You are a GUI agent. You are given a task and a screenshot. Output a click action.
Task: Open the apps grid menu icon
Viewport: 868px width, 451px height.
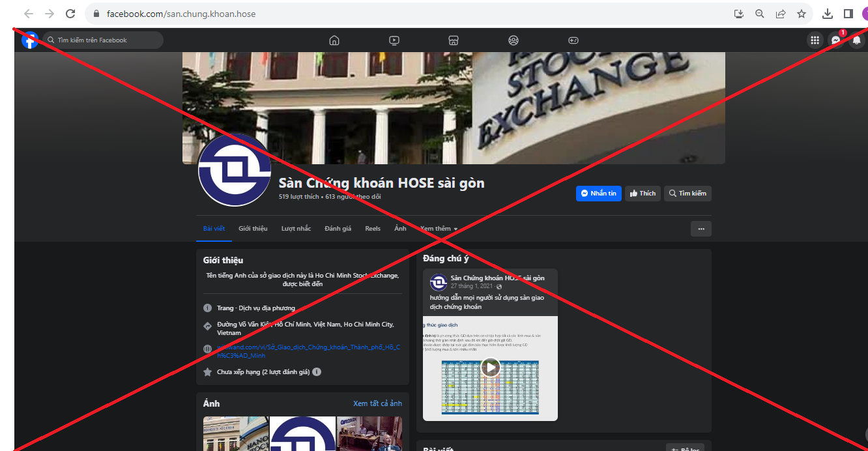click(815, 40)
